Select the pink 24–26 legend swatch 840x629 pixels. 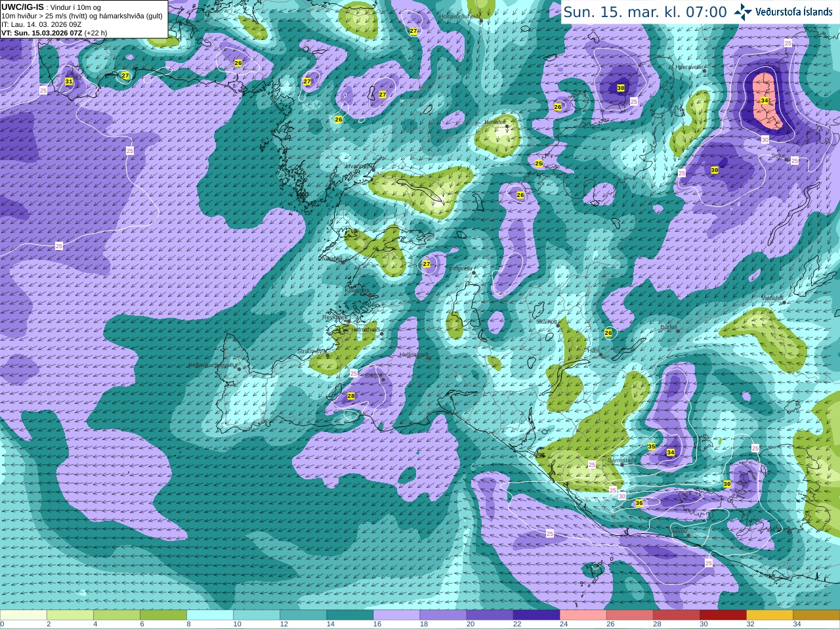[583, 615]
